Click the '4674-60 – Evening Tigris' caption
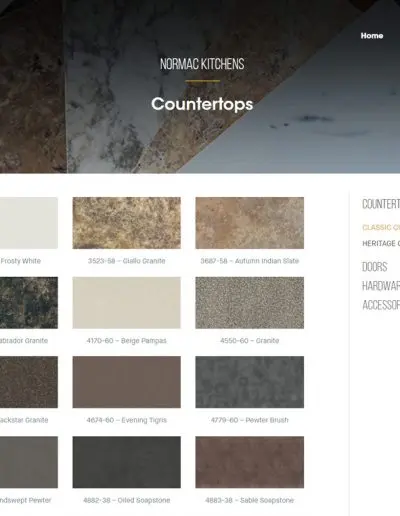This screenshot has width=400, height=516. (127, 420)
